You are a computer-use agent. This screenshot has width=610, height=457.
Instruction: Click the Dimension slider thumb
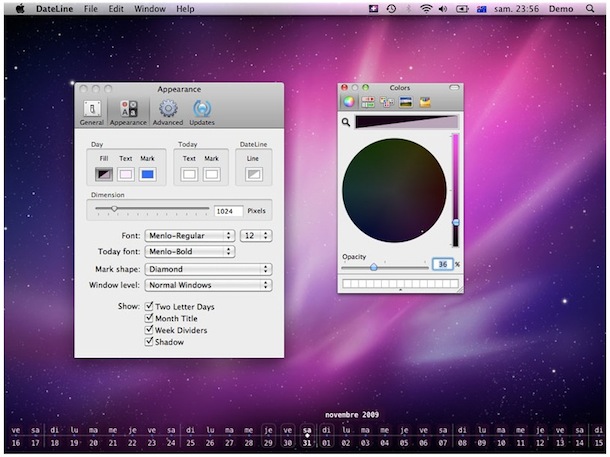114,209
